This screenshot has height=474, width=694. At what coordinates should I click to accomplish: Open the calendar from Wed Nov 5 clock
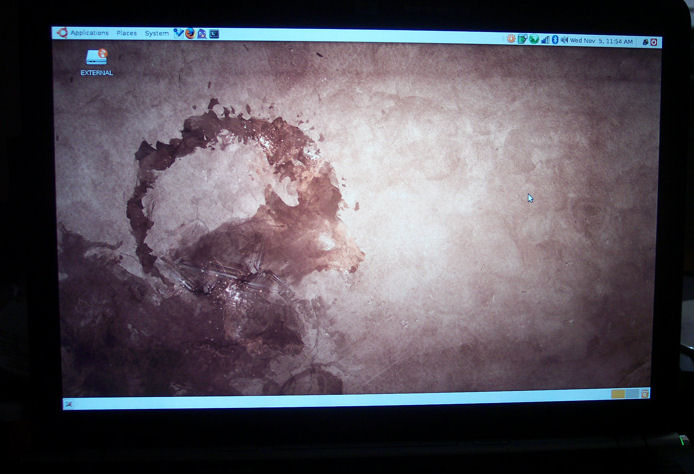601,41
